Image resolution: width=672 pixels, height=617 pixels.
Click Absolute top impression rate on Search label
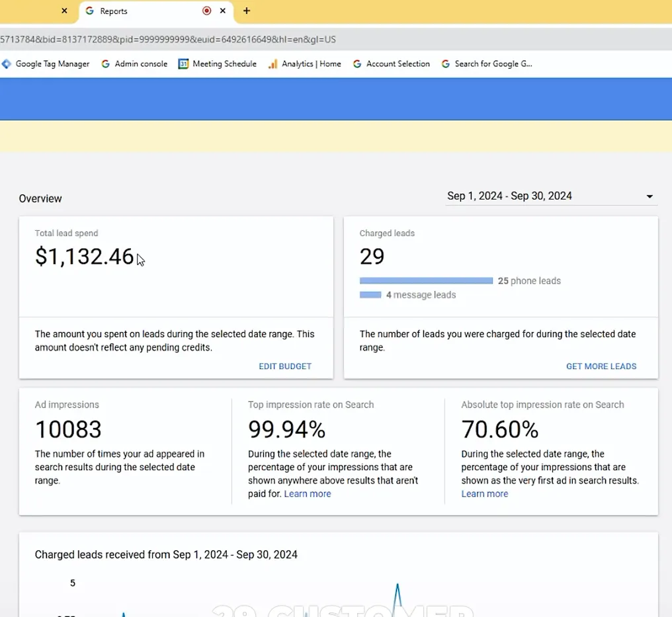click(542, 405)
